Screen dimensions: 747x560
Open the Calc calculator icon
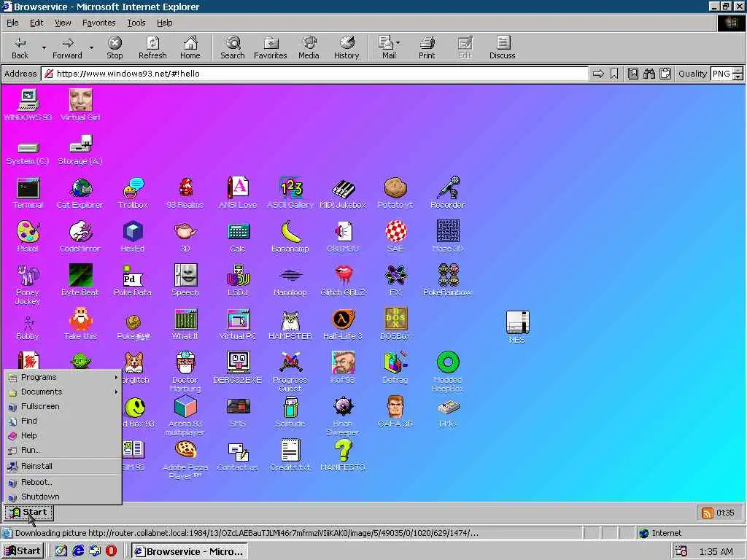coord(238,237)
